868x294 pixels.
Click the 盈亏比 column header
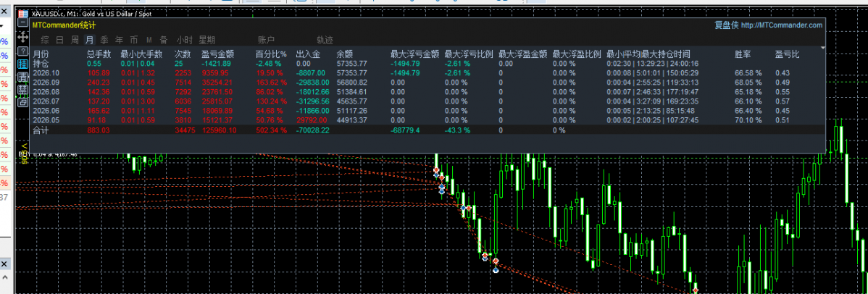(x=787, y=54)
